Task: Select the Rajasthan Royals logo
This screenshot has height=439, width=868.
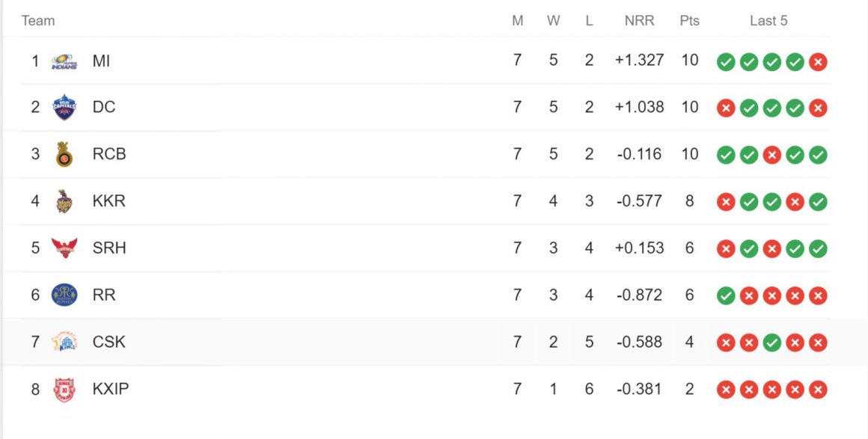Action: 64,295
